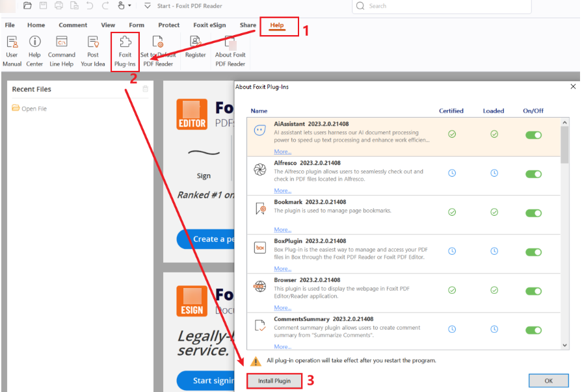Click More under the Alfresco plugin
This screenshot has width=582, height=392.
pos(282,190)
